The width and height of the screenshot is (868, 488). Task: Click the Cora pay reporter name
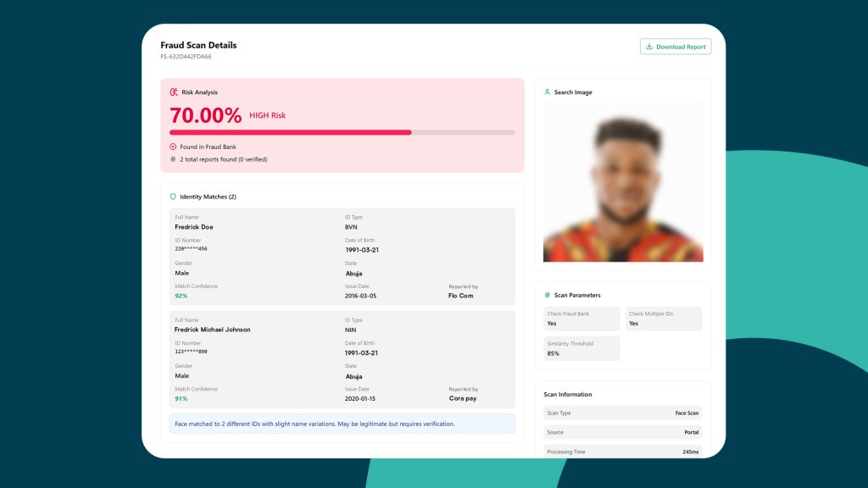(x=463, y=398)
